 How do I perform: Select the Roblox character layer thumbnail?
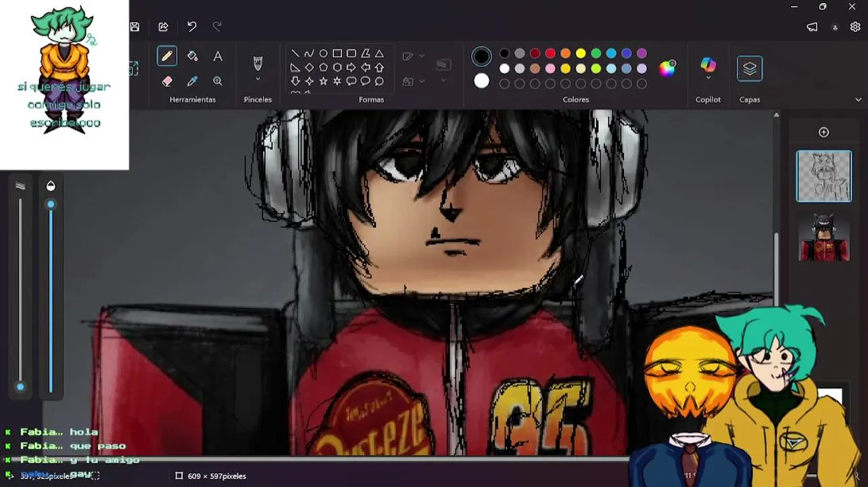824,237
